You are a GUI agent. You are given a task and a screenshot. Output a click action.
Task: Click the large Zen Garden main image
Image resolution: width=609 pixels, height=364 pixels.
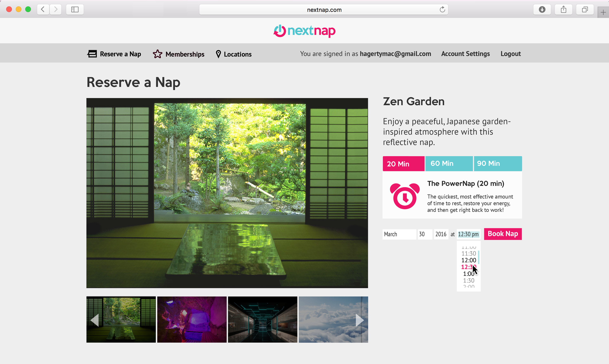coord(227,193)
